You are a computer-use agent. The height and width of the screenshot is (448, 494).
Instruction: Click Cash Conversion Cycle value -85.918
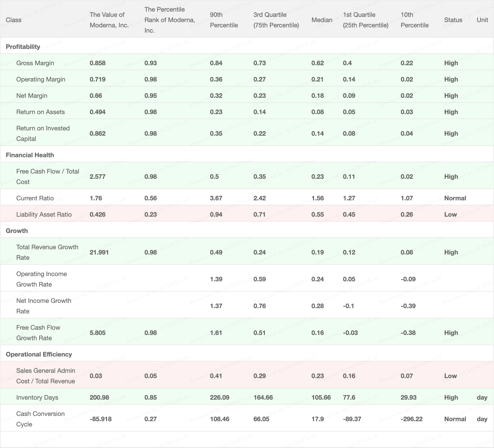[x=100, y=419]
